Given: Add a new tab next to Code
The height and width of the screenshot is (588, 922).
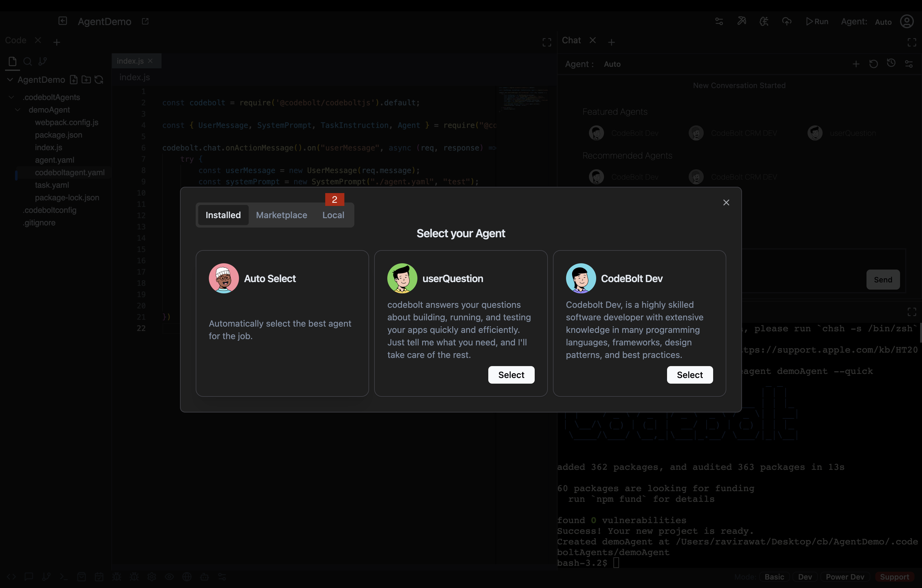Looking at the screenshot, I should point(57,42).
